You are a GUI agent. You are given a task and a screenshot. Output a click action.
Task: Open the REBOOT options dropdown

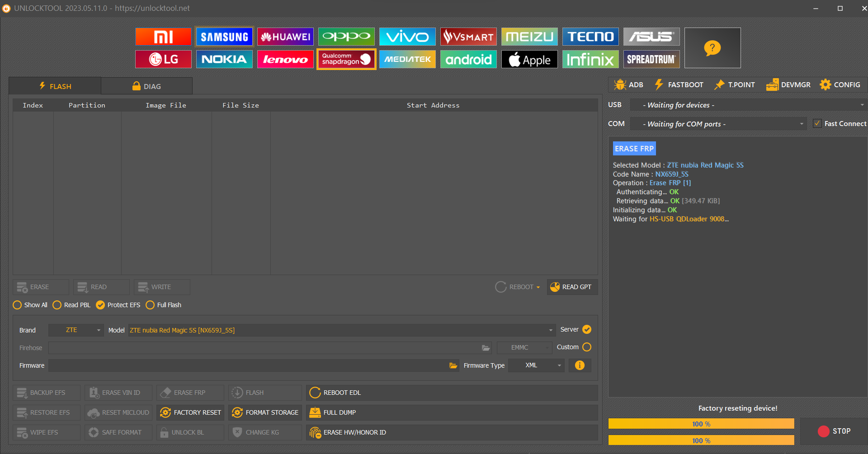tap(518, 287)
